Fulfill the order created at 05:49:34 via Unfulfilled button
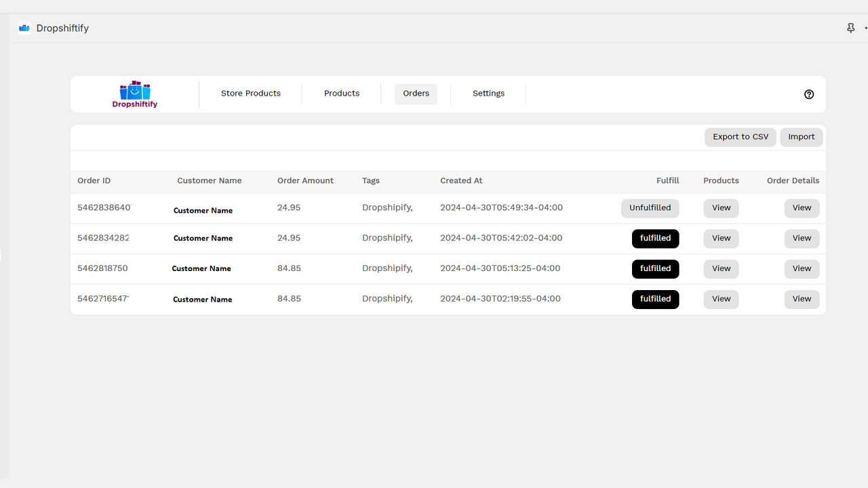 650,208
